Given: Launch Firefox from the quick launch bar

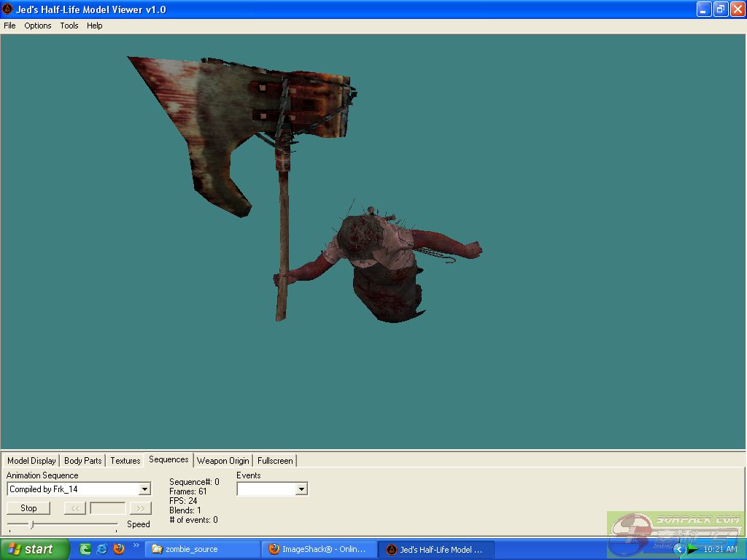Looking at the screenshot, I should [119, 549].
